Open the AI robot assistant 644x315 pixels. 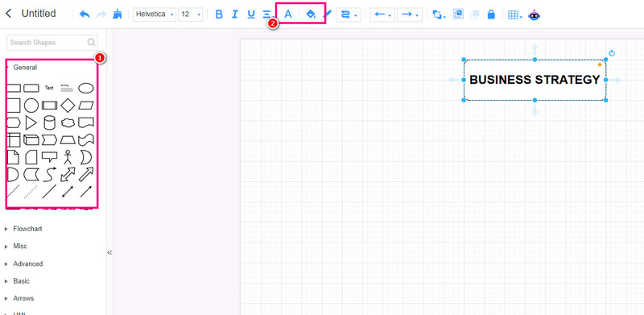coord(534,15)
